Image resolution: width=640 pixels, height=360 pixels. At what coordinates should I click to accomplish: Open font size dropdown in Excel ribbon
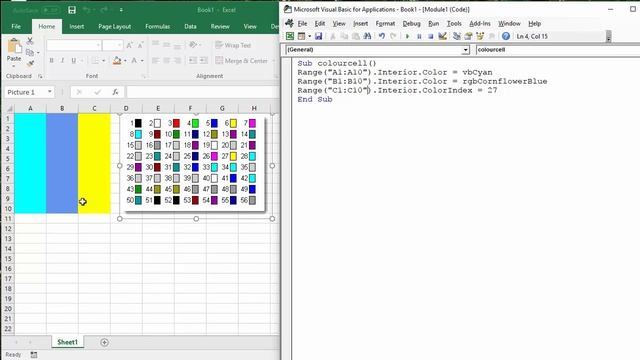(120, 45)
